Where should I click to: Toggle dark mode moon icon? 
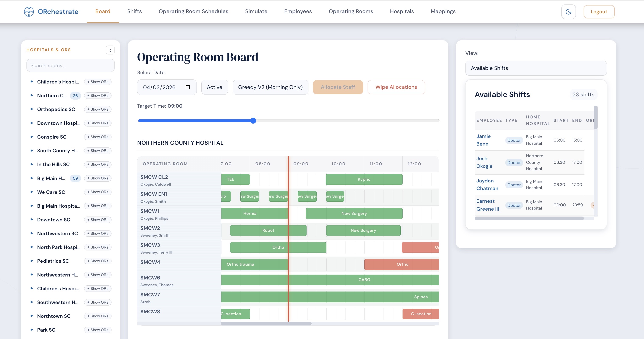coord(568,12)
